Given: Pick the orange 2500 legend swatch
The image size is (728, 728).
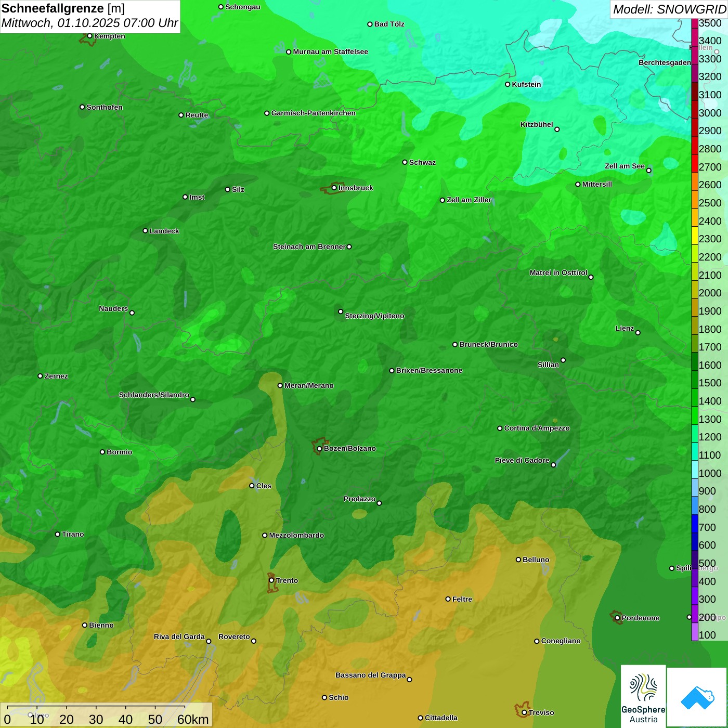Looking at the screenshot, I should click(695, 200).
